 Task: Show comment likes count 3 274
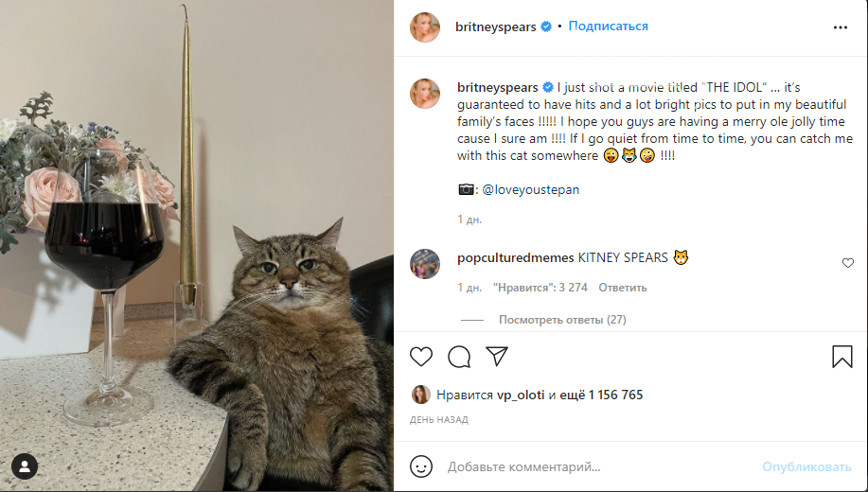540,288
